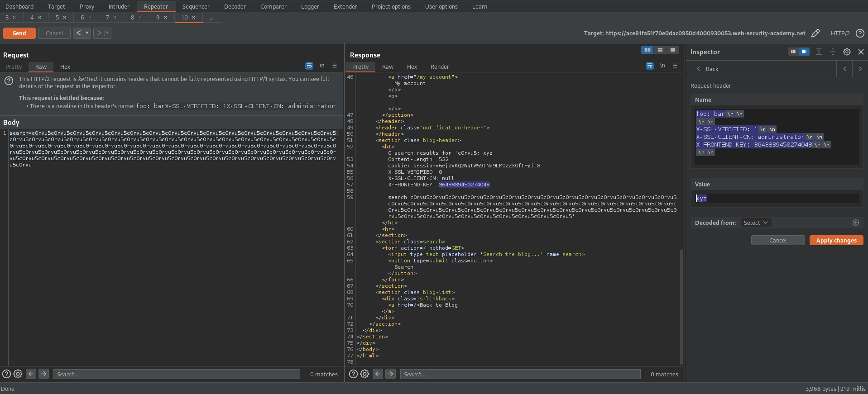868x394 pixels.
Task: Click the Cancel request button
Action: click(x=54, y=33)
